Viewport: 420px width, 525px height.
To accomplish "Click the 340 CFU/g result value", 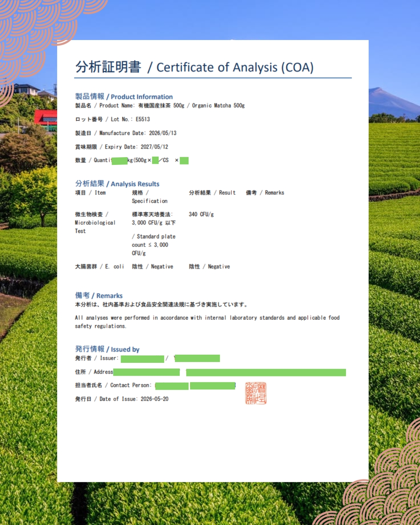I will pos(201,214).
